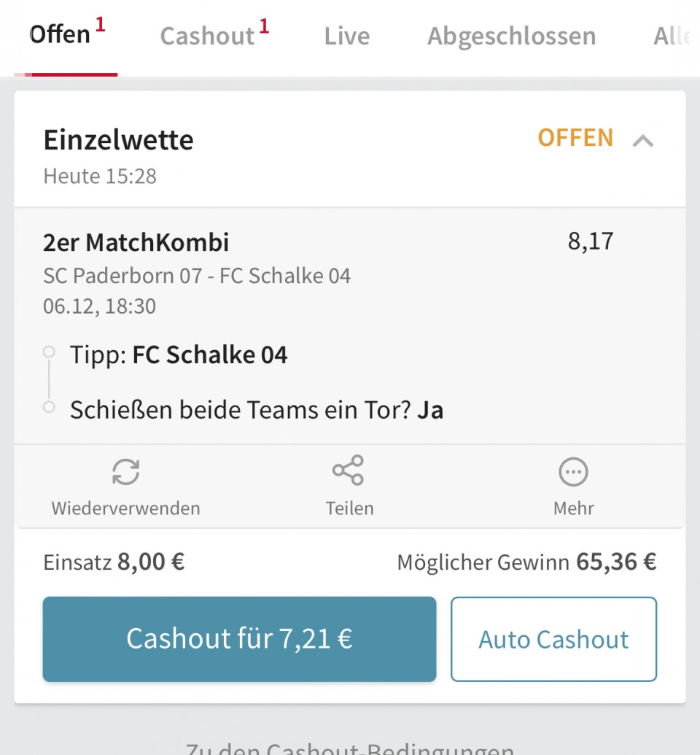The width and height of the screenshot is (700, 755).
Task: Tap the Auto Cashout button
Action: pyautogui.click(x=553, y=639)
